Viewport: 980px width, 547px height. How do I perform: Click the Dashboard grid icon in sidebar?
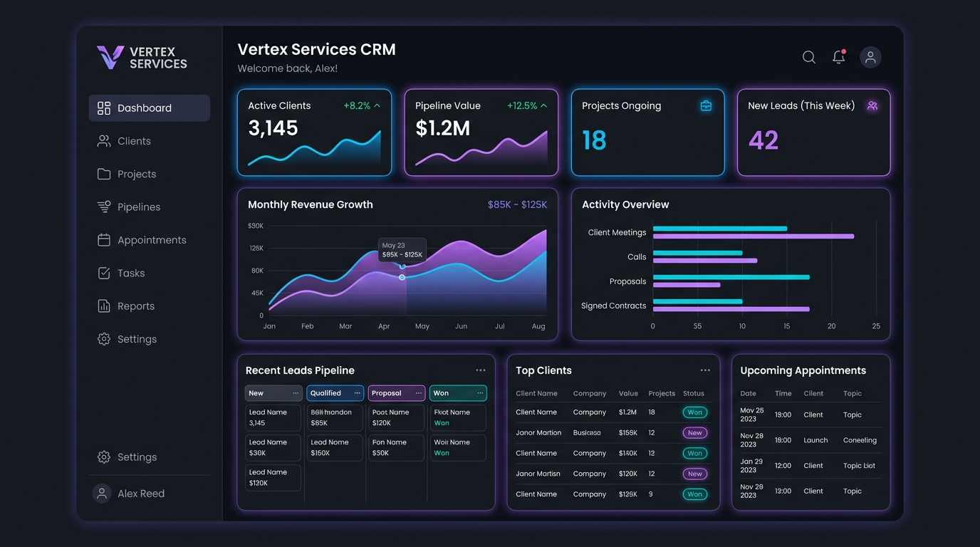point(104,108)
